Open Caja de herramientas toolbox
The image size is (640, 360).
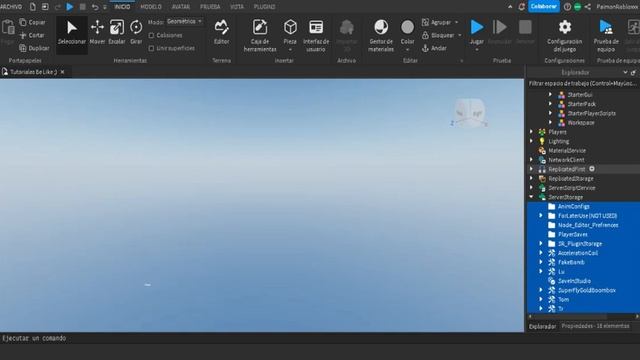(x=260, y=36)
